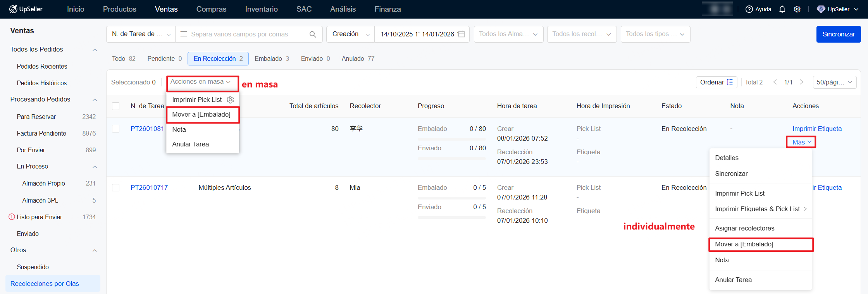Go to next page arrow
This screenshot has height=294, width=868.
tap(801, 82)
